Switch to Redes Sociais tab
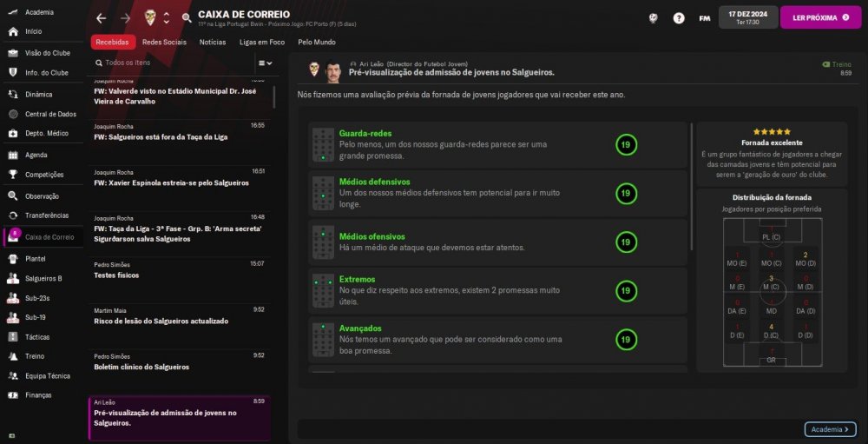This screenshot has height=444, width=868. [164, 42]
